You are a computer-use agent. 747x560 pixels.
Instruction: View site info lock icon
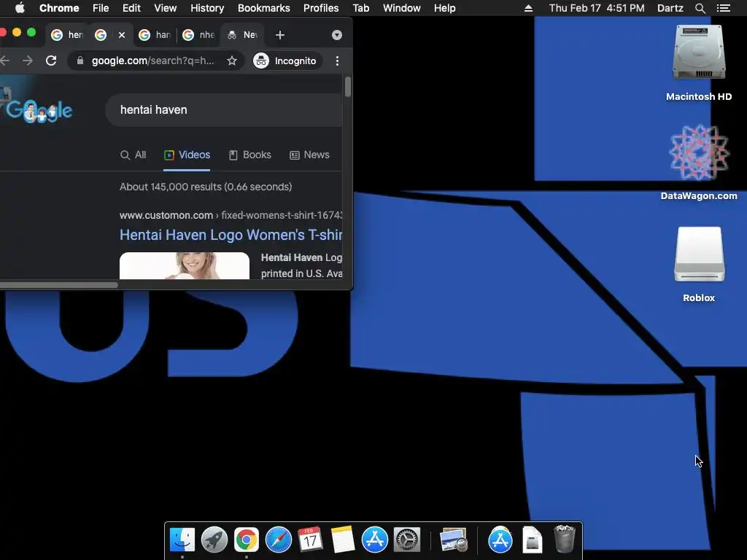click(80, 61)
